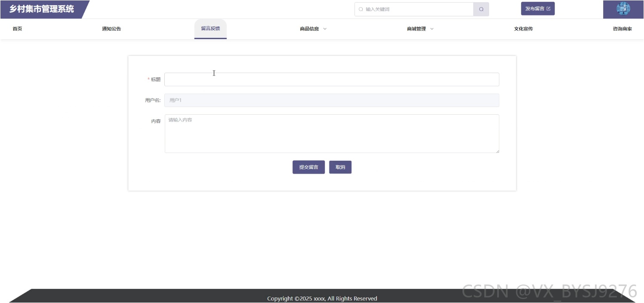Screen dimensions: 644x303
Task: Open the user avatar in header
Action: [623, 9]
